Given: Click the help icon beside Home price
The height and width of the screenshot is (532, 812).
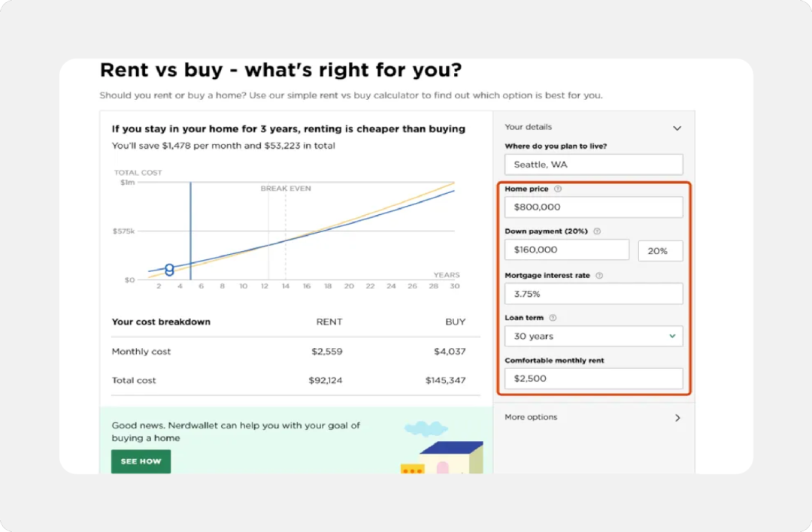Looking at the screenshot, I should [558, 189].
